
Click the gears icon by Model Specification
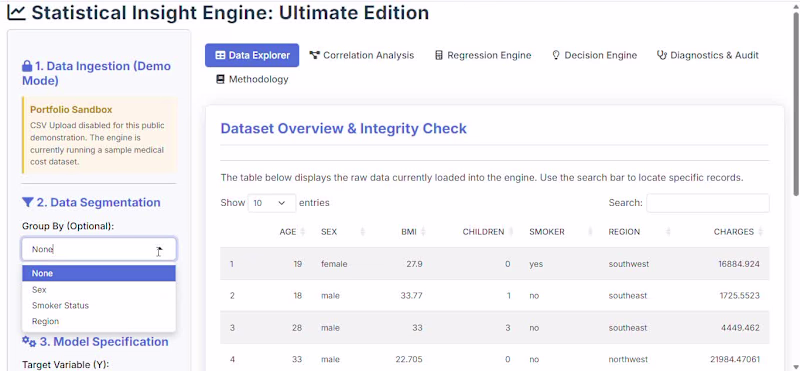[29, 341]
